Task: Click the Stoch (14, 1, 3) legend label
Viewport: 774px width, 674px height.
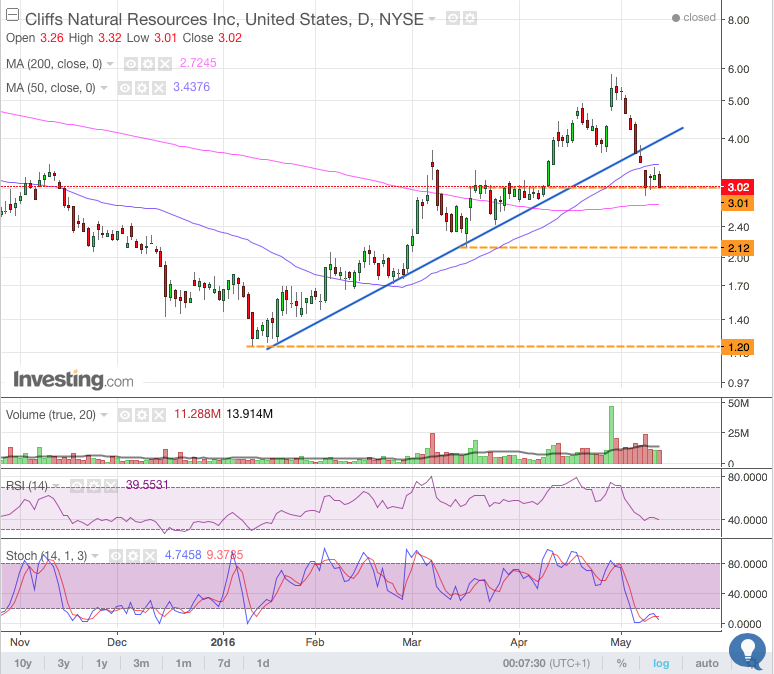Action: pos(46,556)
